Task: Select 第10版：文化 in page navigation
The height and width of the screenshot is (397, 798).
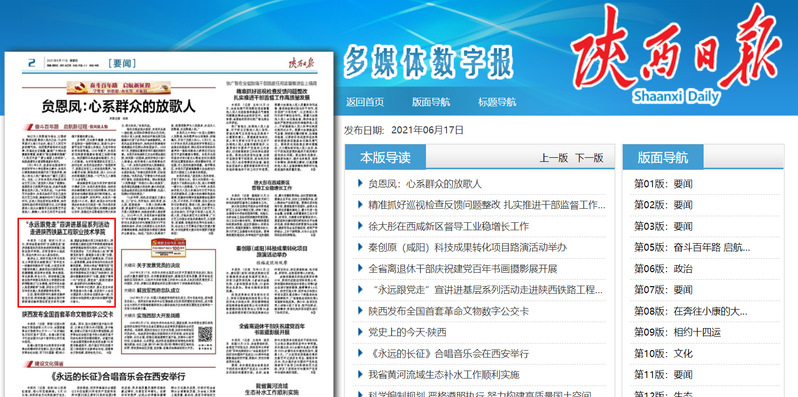Action: [663, 353]
